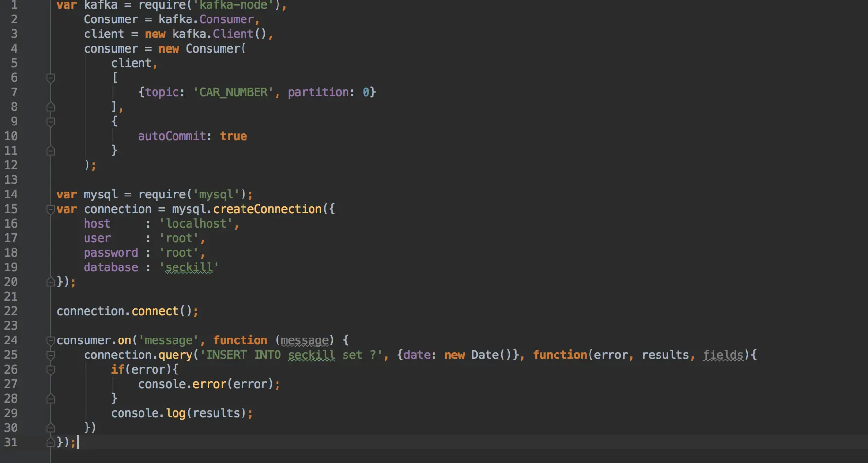Collapse the fold end marker on line 30
Screen dimensions: 868x463
(x=51, y=428)
